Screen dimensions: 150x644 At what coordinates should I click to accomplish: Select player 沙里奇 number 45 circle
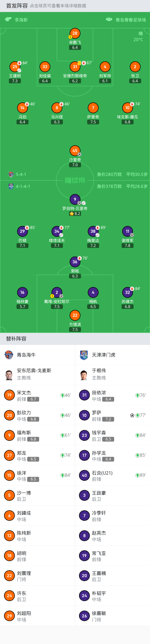pyautogui.click(x=75, y=151)
